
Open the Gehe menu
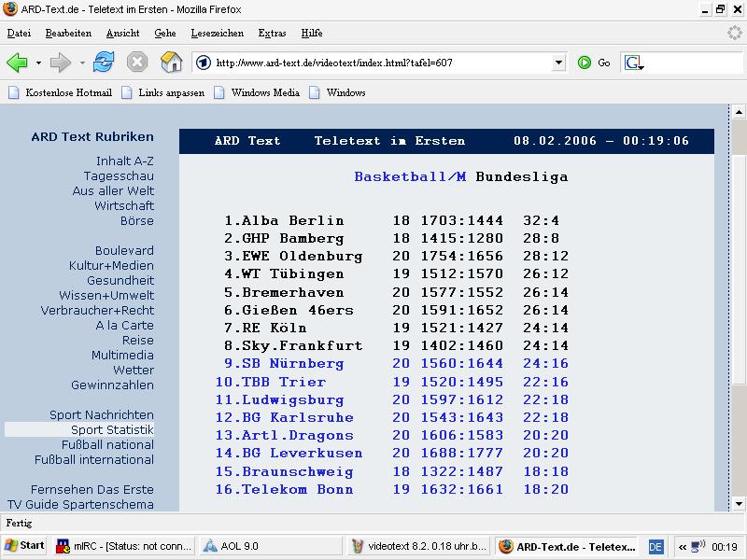pos(165,33)
